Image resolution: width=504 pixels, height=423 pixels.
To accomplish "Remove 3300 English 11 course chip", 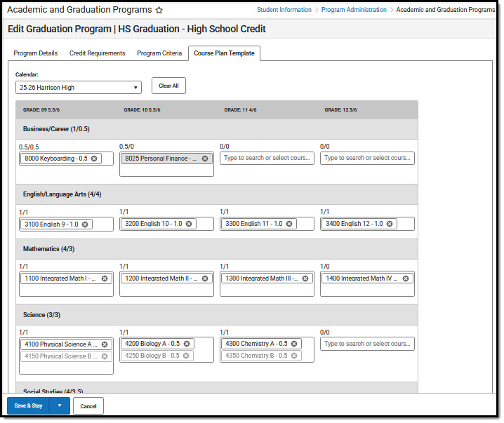I will [289, 224].
